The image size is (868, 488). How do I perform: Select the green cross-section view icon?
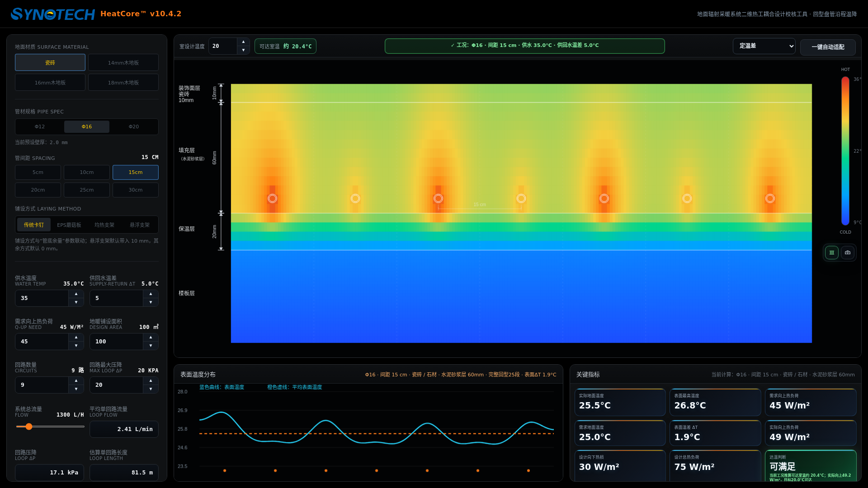click(831, 253)
